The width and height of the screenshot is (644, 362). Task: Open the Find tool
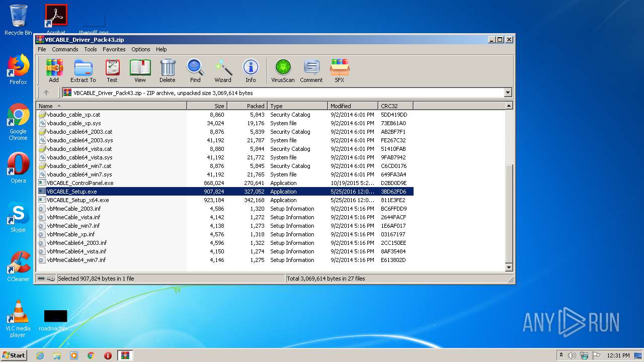tap(195, 70)
